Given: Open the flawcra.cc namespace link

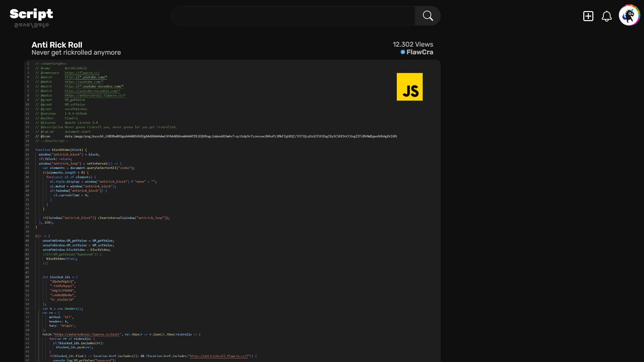Looking at the screenshot, I should pyautogui.click(x=82, y=72).
